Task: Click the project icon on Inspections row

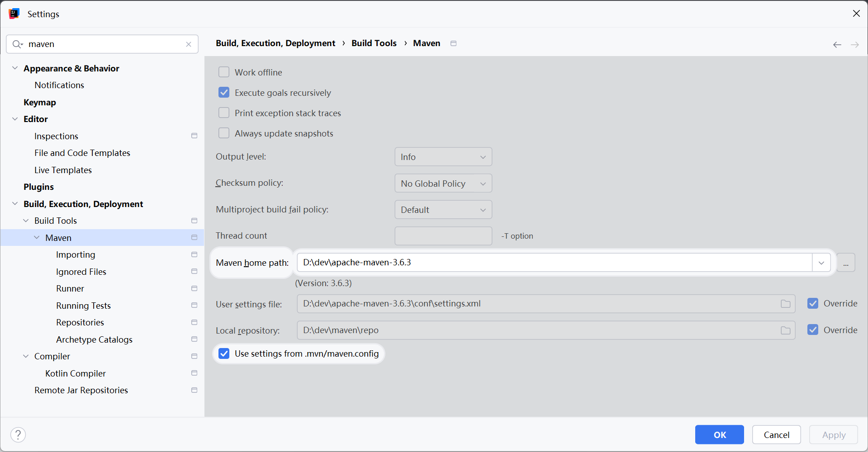Action: click(x=194, y=136)
